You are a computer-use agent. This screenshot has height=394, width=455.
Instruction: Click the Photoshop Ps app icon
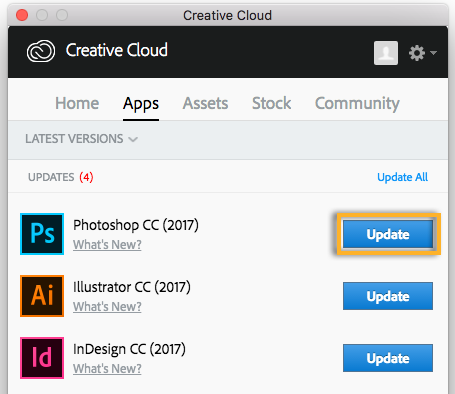coord(42,234)
